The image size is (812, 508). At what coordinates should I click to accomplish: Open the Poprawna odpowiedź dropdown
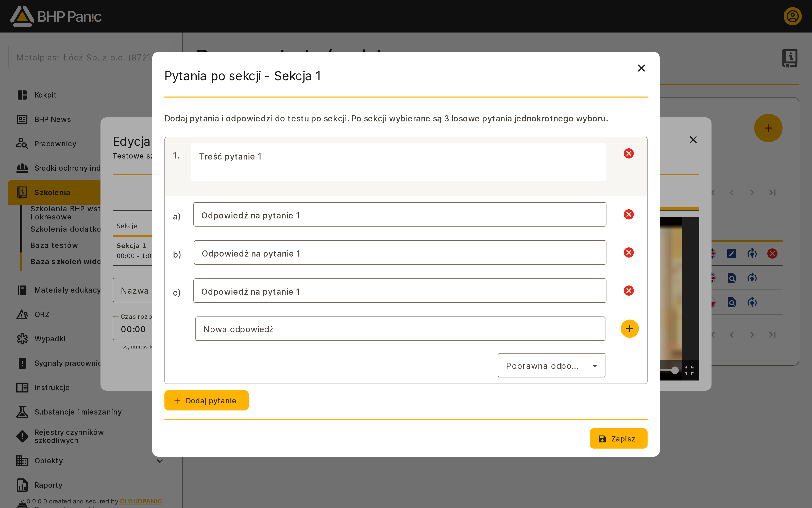tap(551, 365)
